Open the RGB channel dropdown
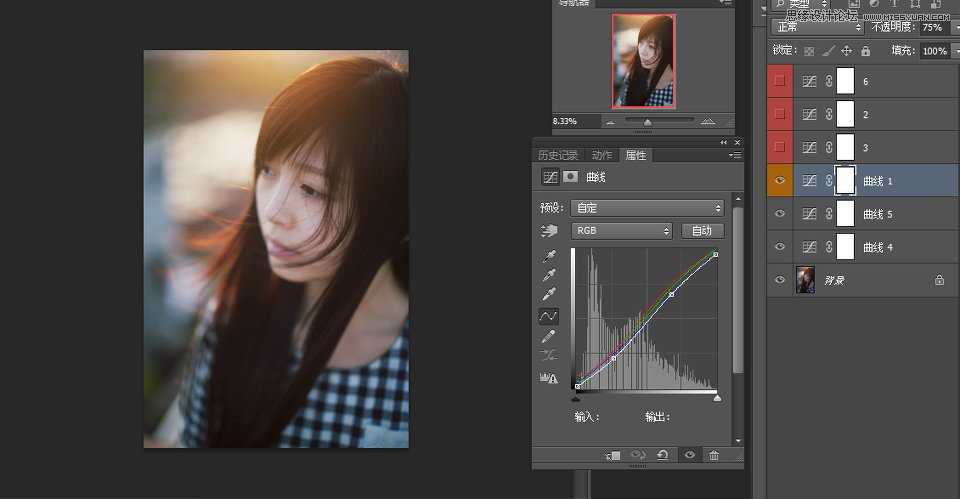 click(x=621, y=231)
